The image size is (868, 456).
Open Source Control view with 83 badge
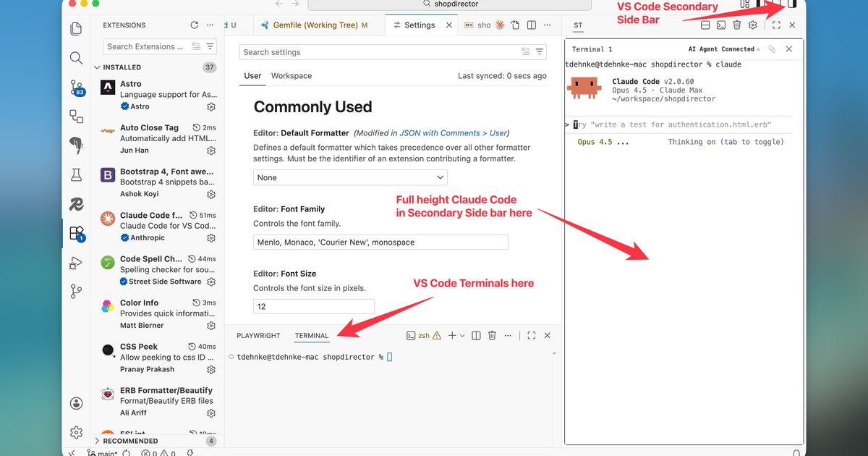coord(76,88)
